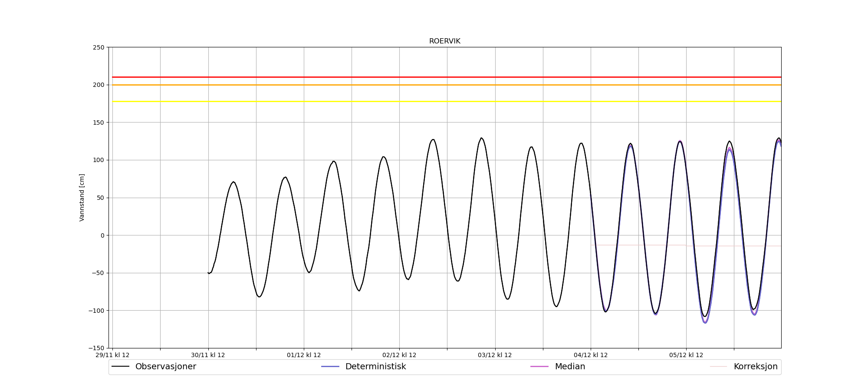The height and width of the screenshot is (391, 868).
Task: Select the 05/12 kl 12 x-axis tick label
Action: pos(686,355)
